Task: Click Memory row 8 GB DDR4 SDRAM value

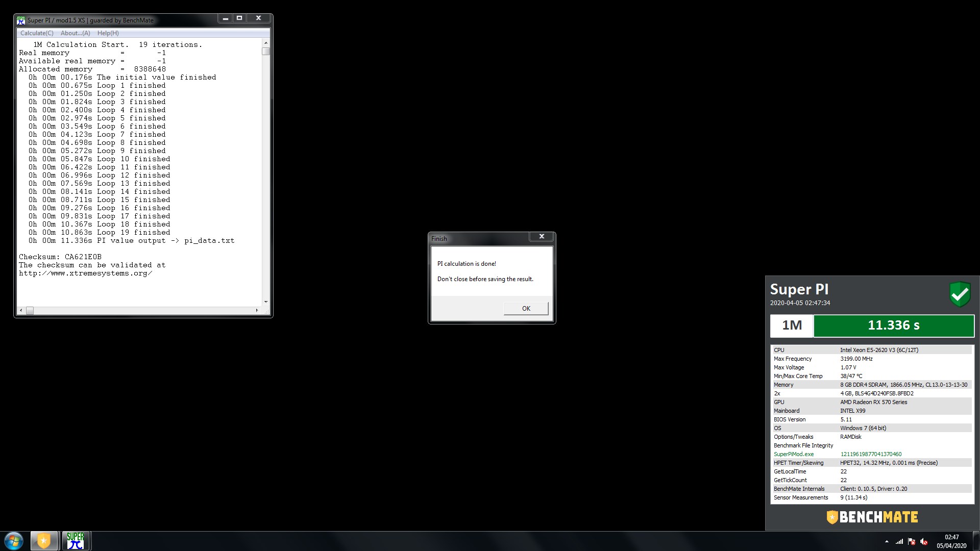Action: (903, 385)
